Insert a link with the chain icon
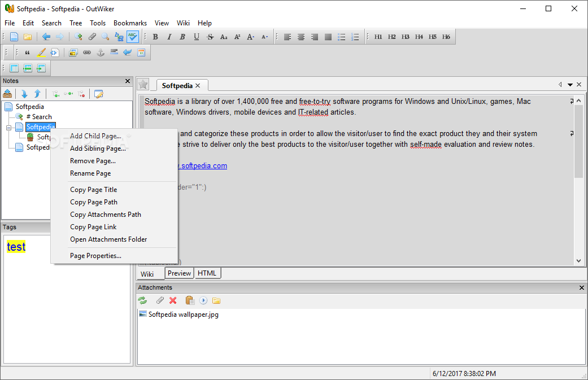 coord(87,53)
